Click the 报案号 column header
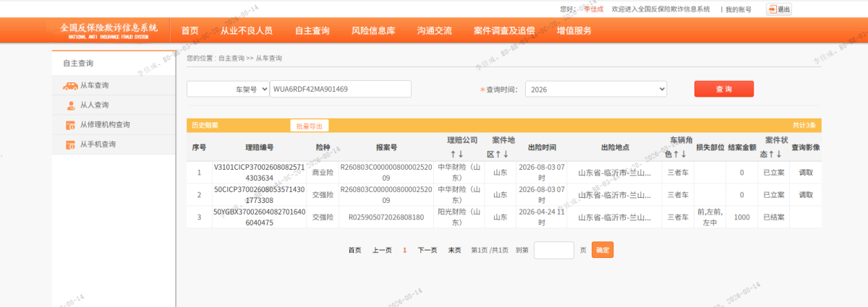The height and width of the screenshot is (307, 868). tap(386, 147)
